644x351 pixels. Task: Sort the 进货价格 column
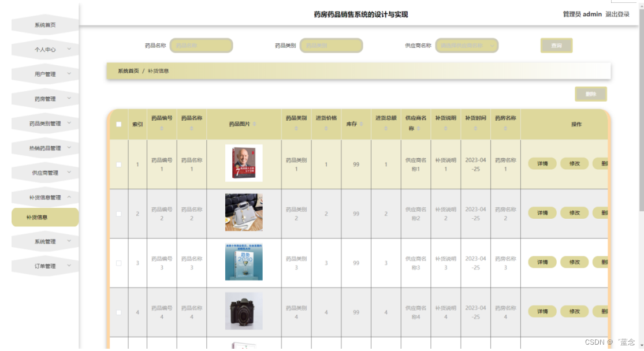(x=325, y=128)
